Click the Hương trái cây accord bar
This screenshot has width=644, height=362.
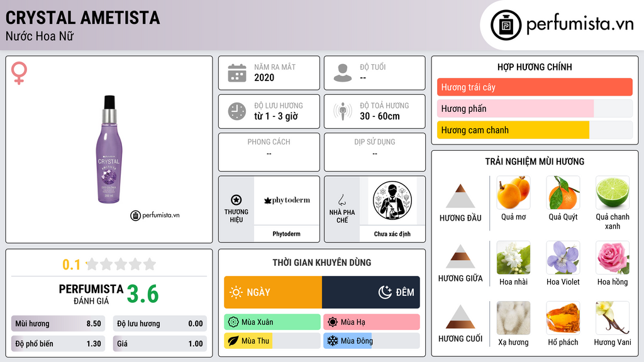click(x=535, y=87)
